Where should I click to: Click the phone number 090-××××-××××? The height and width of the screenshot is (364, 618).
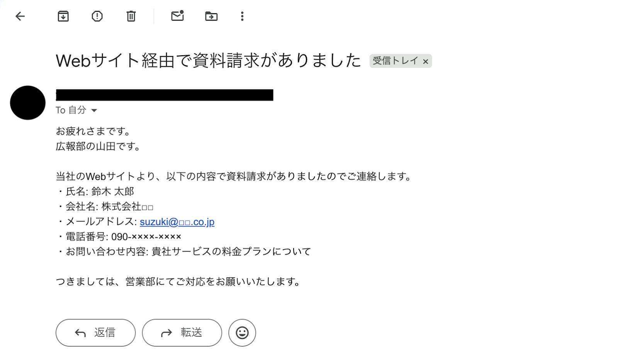click(146, 237)
